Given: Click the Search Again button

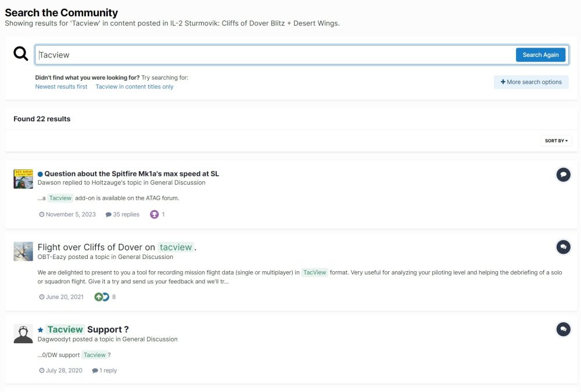Looking at the screenshot, I should pyautogui.click(x=540, y=55).
